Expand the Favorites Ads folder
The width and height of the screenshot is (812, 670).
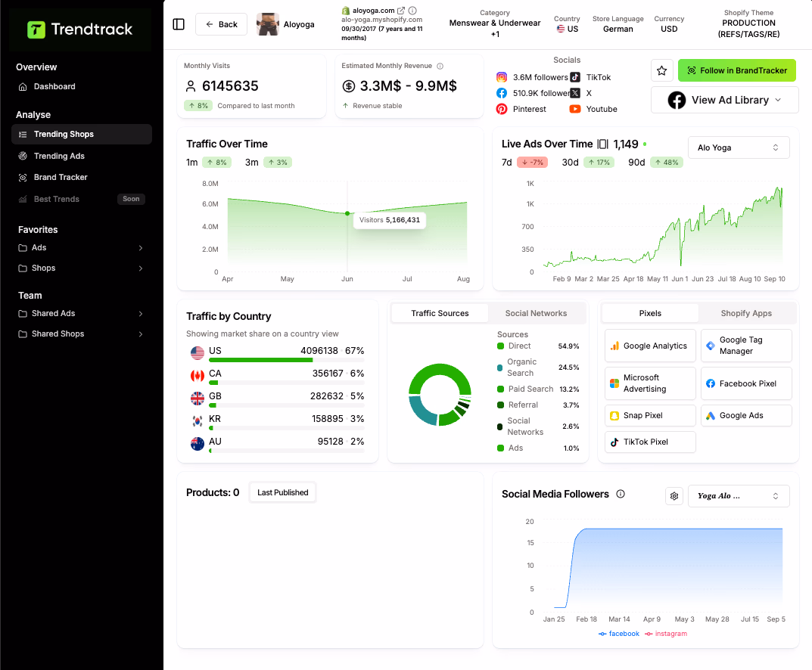[x=81, y=248]
